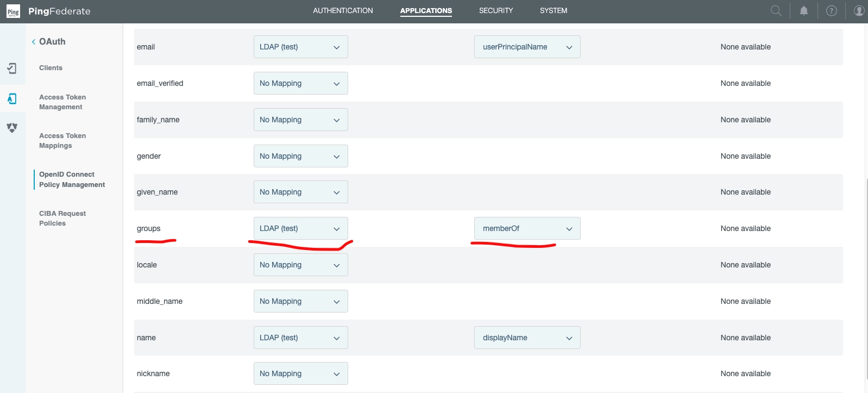
Task: Click the checkmark device sidebar icon
Action: point(12,68)
